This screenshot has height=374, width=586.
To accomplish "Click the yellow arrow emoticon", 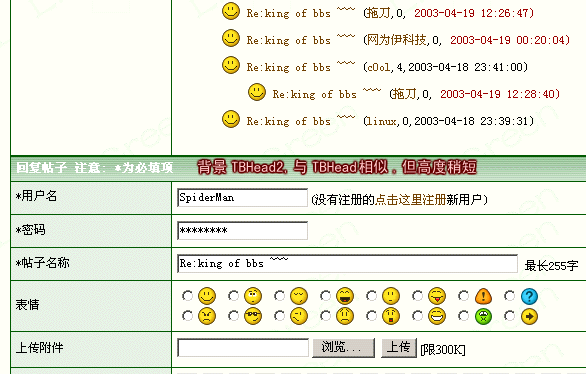I will [529, 316].
